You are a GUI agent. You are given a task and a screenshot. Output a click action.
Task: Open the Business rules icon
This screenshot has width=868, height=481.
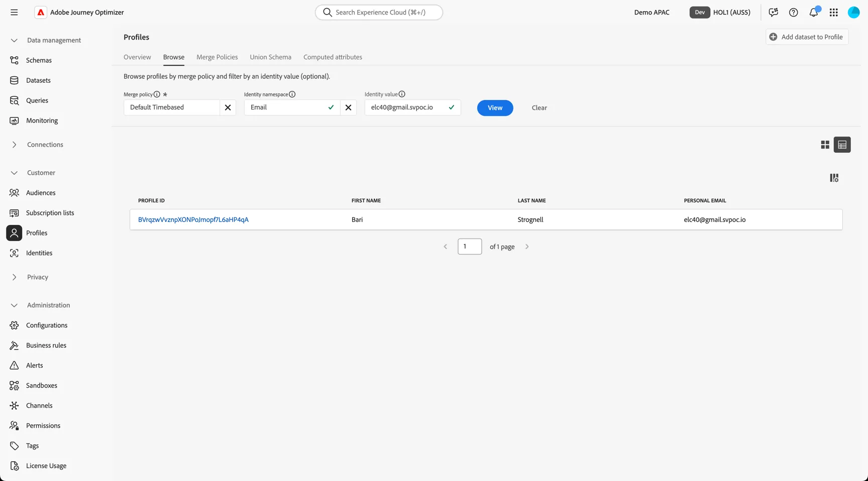(14, 345)
